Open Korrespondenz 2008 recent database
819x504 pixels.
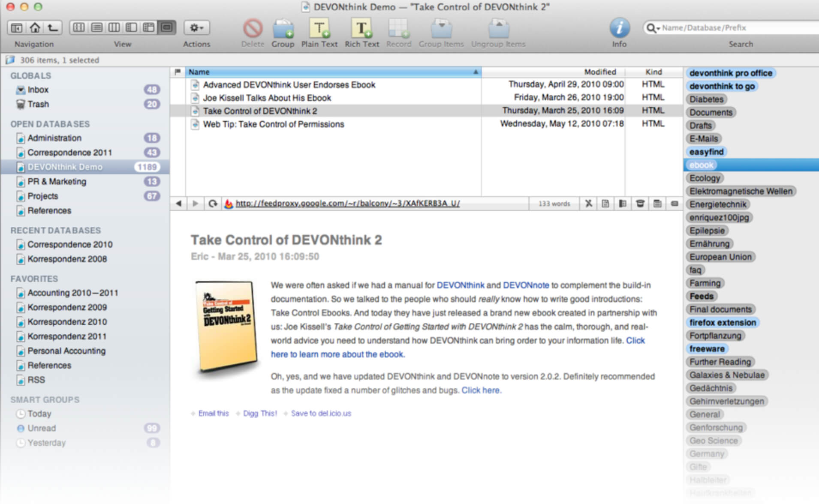pos(85,259)
